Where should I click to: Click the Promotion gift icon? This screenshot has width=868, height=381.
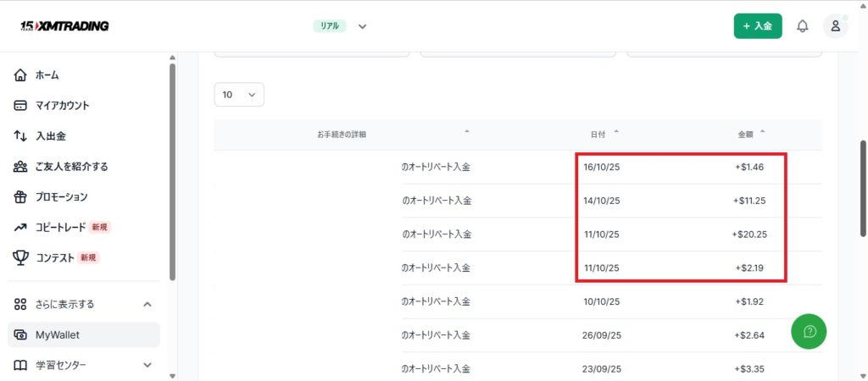click(21, 197)
